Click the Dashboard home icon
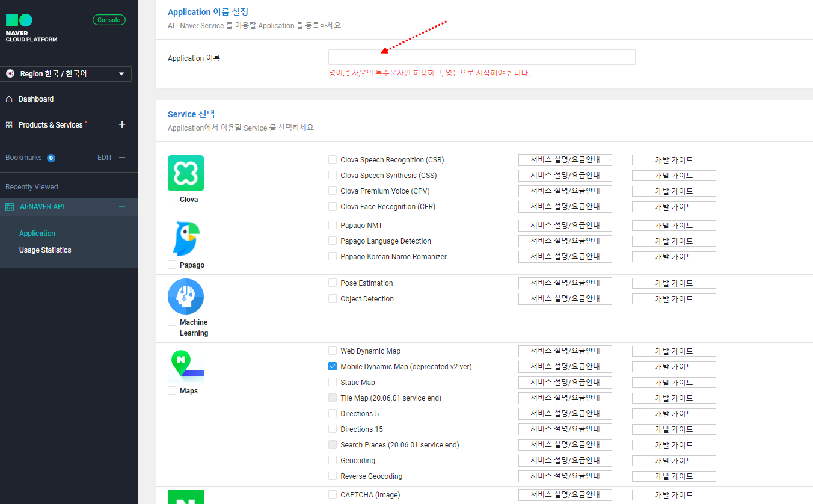 click(x=9, y=99)
